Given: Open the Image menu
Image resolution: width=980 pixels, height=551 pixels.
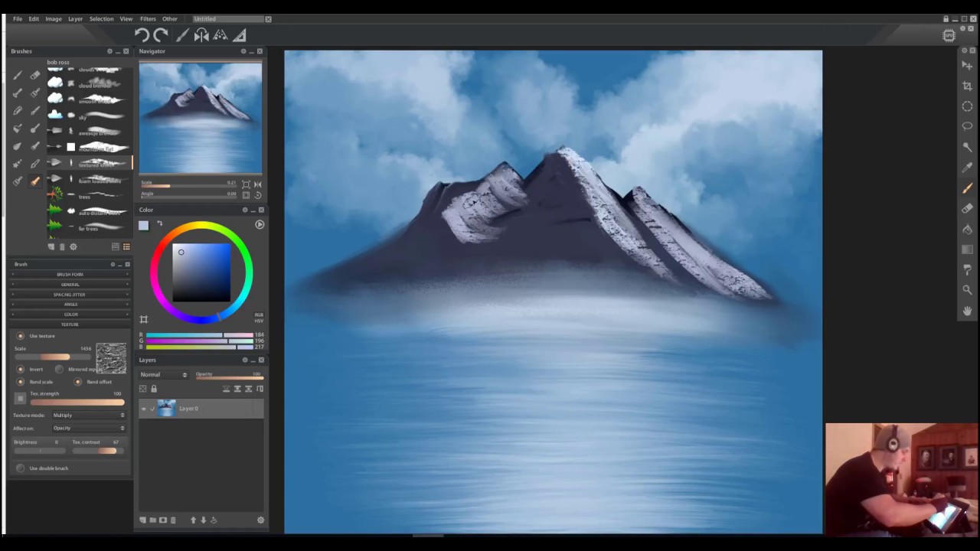Looking at the screenshot, I should click(54, 19).
